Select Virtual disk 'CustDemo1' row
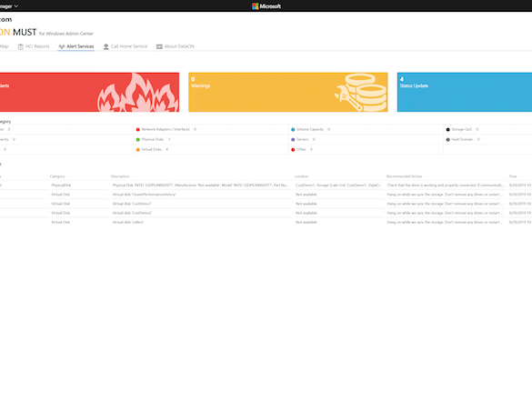The height and width of the screenshot is (401, 532). click(x=266, y=204)
